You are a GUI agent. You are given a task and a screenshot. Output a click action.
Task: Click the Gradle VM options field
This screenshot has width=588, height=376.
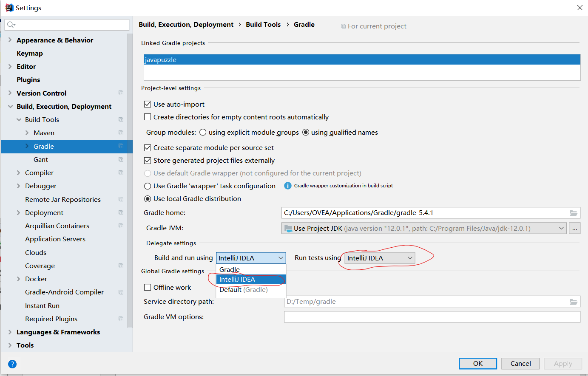point(432,317)
